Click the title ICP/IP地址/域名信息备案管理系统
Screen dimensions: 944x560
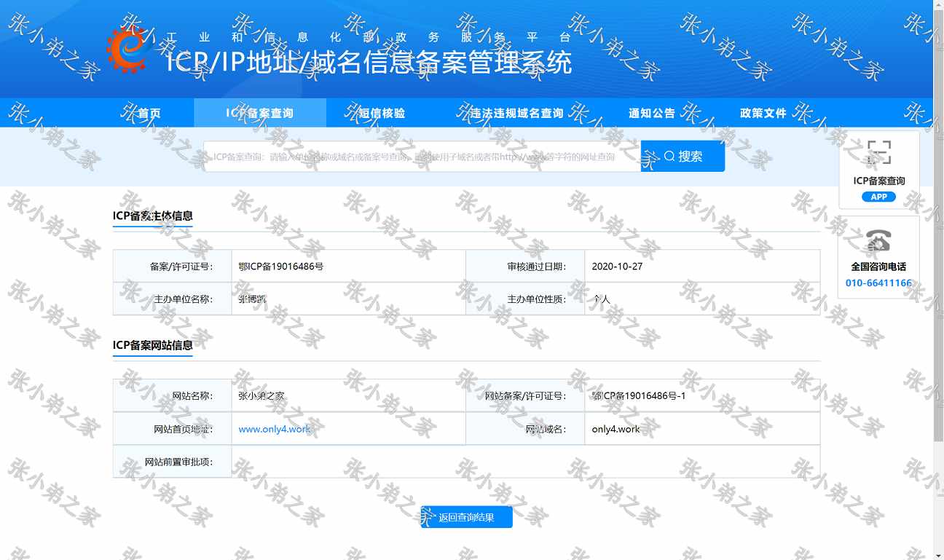tap(369, 63)
